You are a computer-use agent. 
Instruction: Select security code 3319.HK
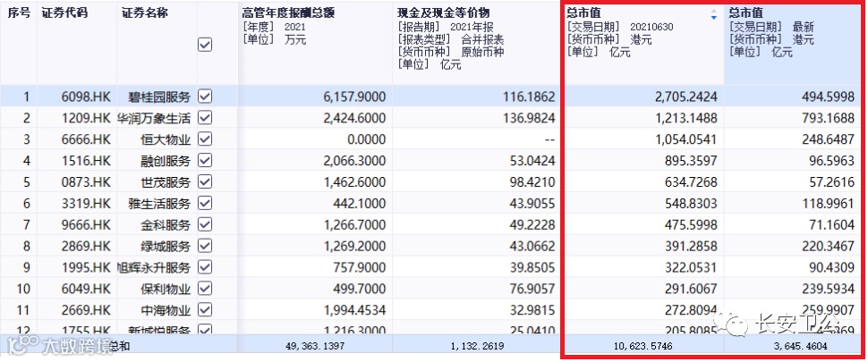coord(87,204)
